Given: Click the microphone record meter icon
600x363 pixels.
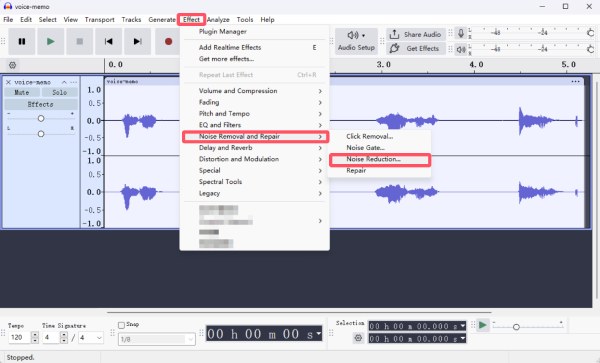Looking at the screenshot, I should pyautogui.click(x=461, y=34).
